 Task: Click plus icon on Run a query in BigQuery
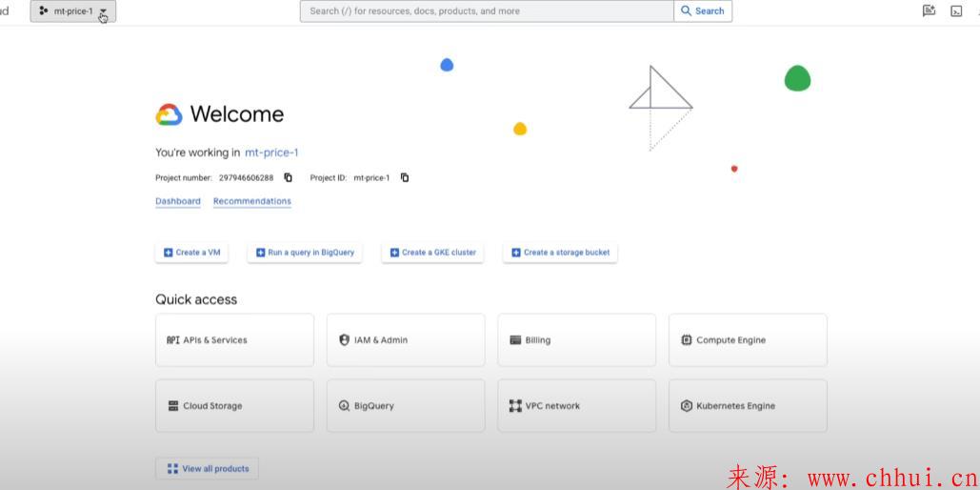(x=261, y=253)
